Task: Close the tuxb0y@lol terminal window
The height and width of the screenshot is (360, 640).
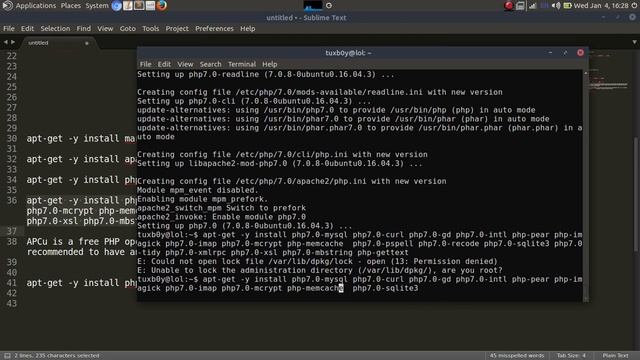Action: tap(580, 53)
